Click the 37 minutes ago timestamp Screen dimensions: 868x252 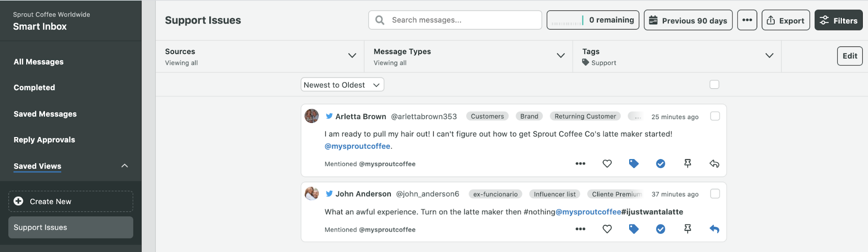[675, 194]
